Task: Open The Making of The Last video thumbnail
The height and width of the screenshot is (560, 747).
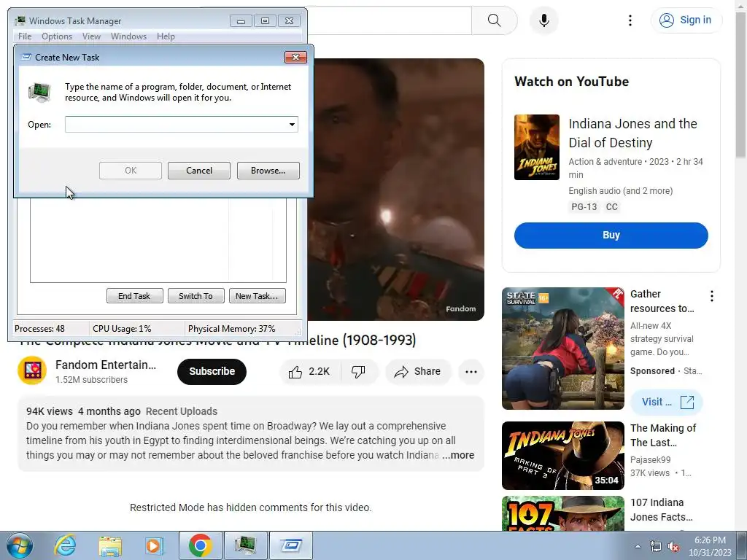Action: click(x=562, y=456)
